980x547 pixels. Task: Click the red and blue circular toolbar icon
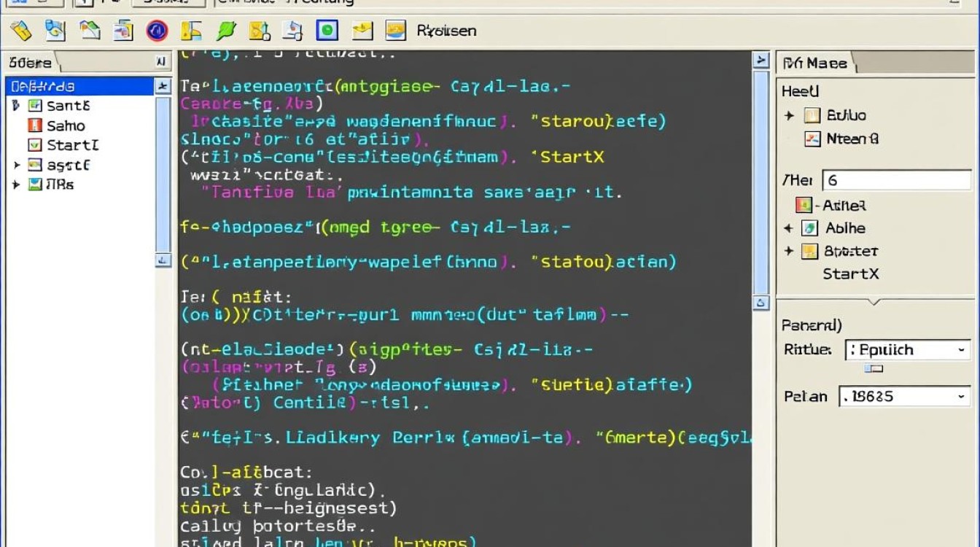pos(157,30)
